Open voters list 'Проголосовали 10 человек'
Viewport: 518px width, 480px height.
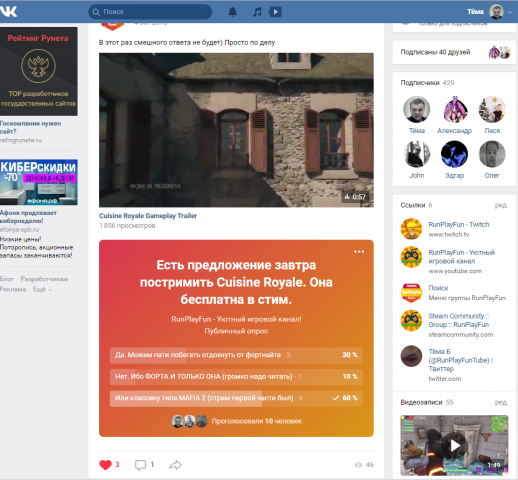[257, 421]
